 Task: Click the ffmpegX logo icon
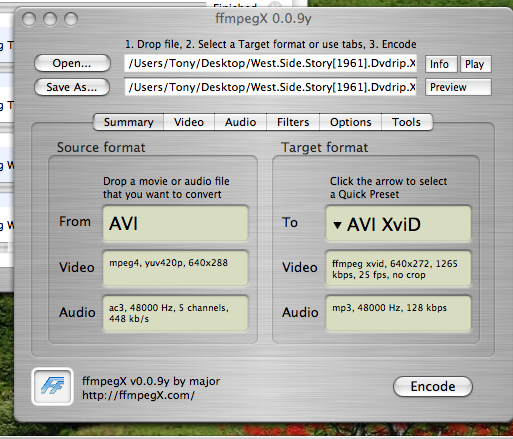[x=52, y=386]
